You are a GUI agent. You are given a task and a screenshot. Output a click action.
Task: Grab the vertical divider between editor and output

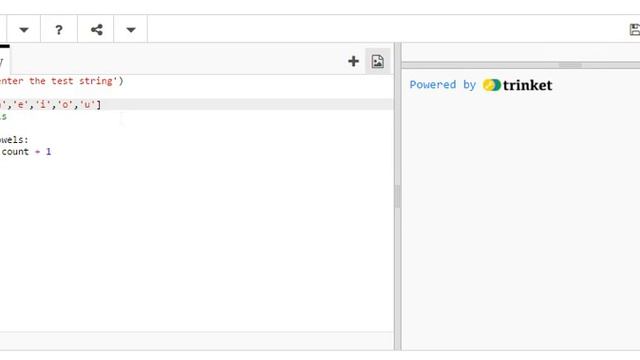coord(398,196)
